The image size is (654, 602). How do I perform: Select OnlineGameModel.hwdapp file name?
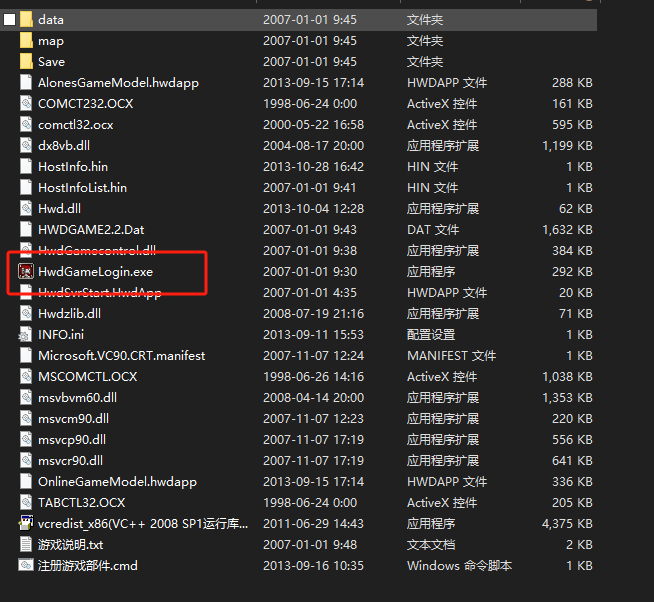[x=117, y=482]
